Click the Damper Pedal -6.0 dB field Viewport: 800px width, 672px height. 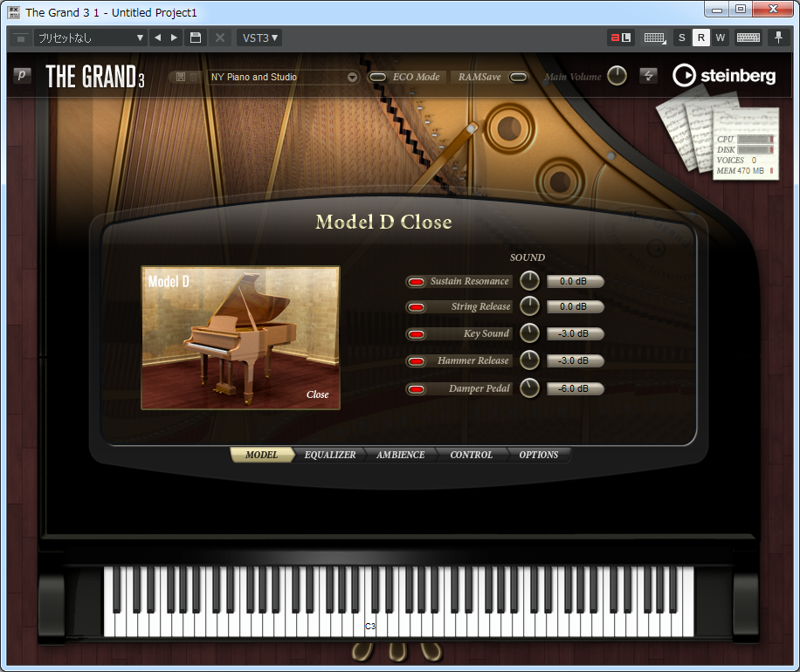(x=575, y=388)
